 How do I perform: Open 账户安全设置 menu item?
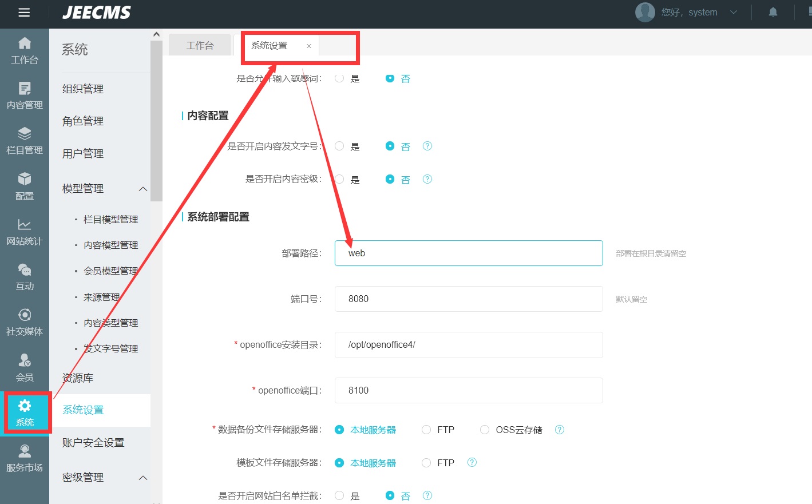93,442
